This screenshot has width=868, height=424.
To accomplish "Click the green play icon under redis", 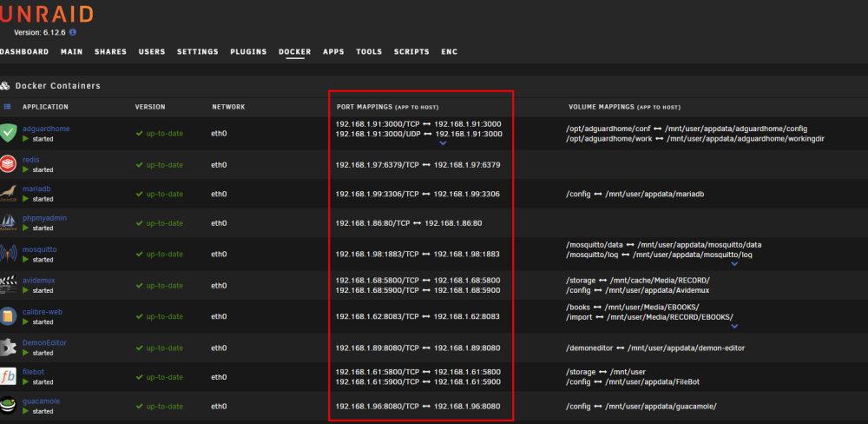I will tap(25, 169).
